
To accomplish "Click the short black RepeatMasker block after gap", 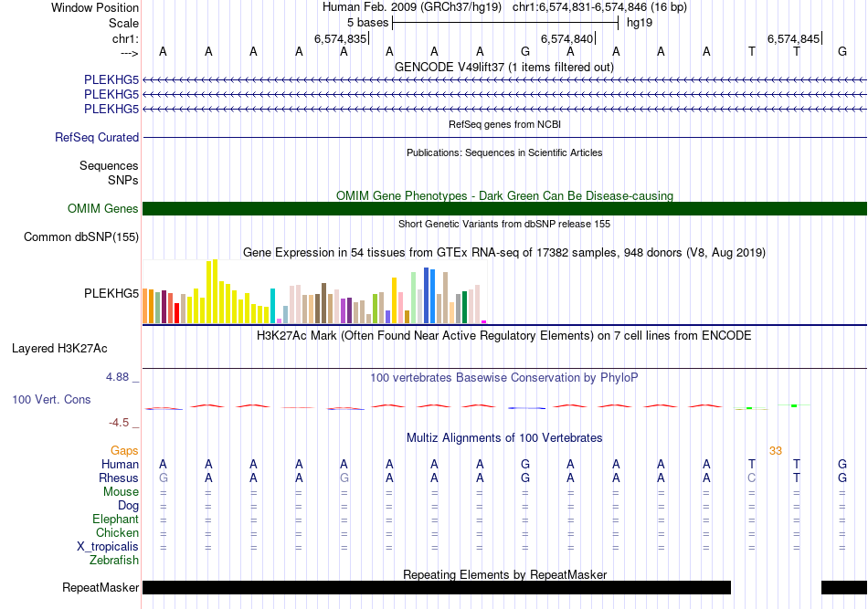I will [x=844, y=587].
